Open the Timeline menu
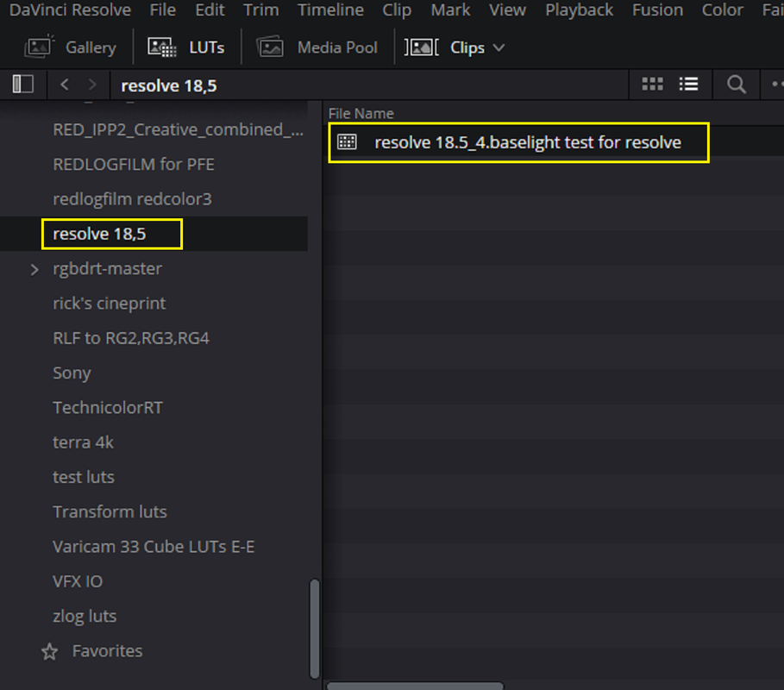The width and height of the screenshot is (784, 690). click(x=330, y=10)
